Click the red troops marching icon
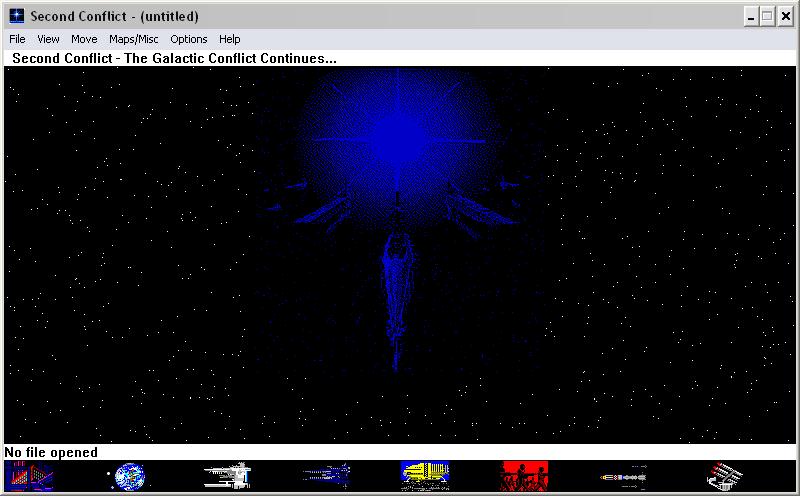 pyautogui.click(x=524, y=476)
